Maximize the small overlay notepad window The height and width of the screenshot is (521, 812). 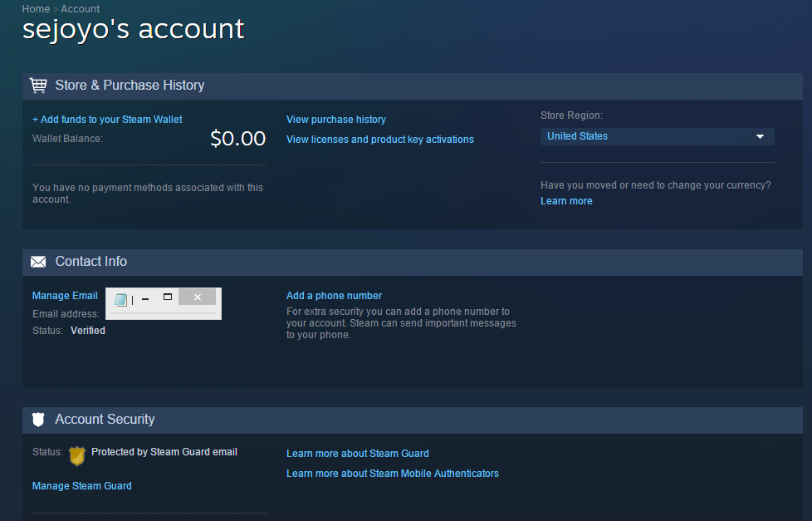coord(167,297)
